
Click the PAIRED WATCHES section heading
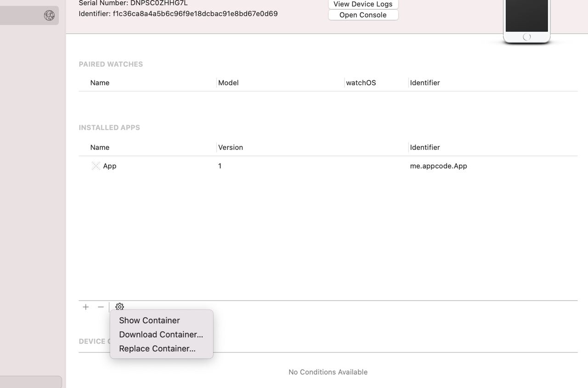tap(111, 64)
